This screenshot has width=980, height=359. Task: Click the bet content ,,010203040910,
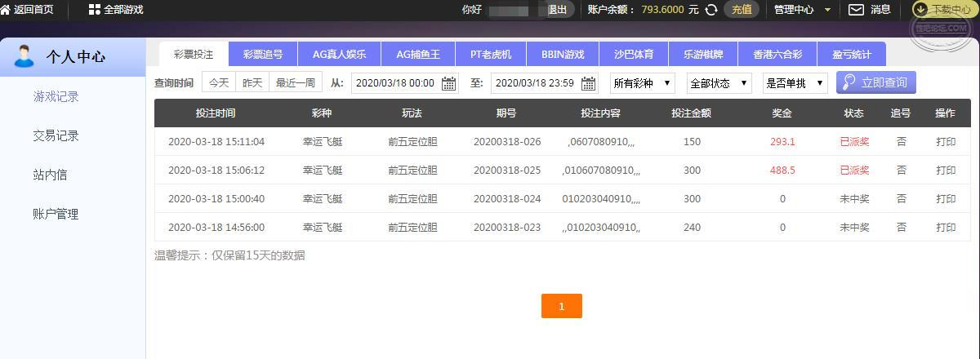coord(601,227)
